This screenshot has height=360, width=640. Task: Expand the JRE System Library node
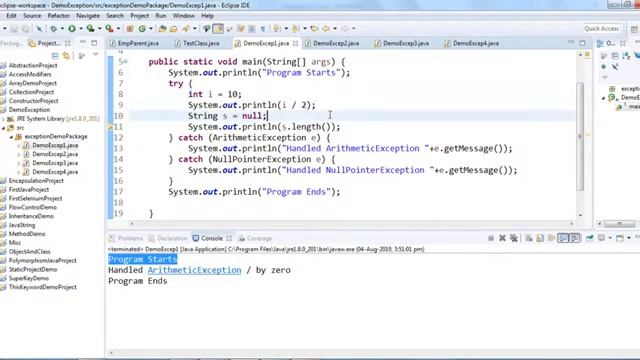click(x=4, y=119)
